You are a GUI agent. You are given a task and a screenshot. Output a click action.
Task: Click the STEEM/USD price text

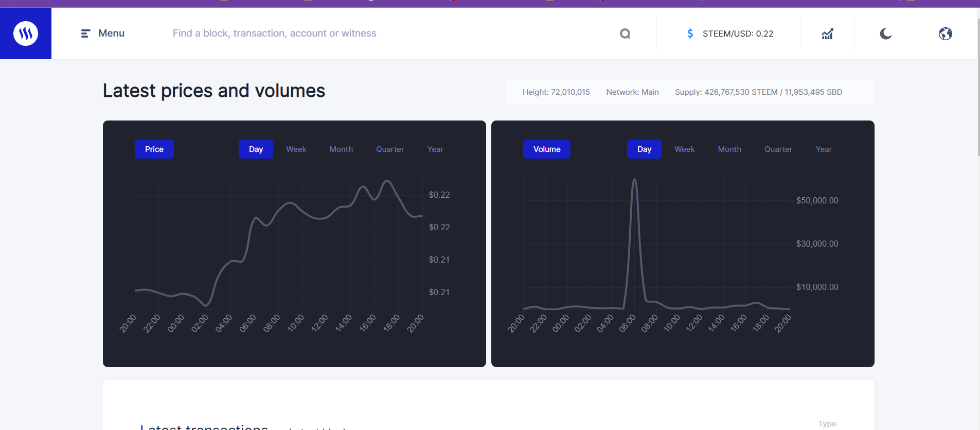pos(738,33)
